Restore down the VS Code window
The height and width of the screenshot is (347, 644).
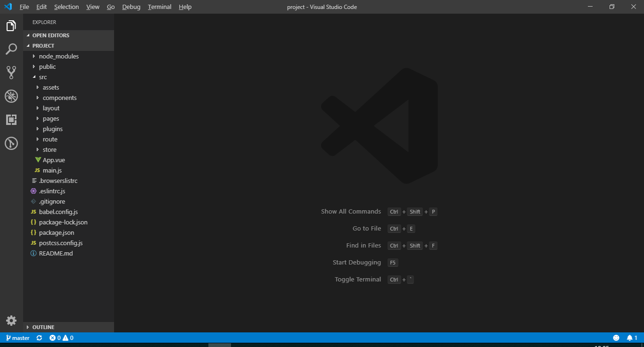612,7
